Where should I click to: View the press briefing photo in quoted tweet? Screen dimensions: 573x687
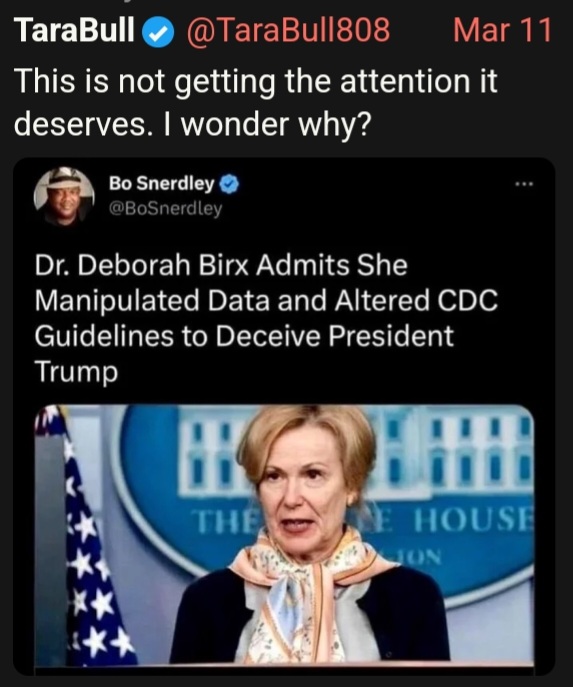click(x=284, y=535)
